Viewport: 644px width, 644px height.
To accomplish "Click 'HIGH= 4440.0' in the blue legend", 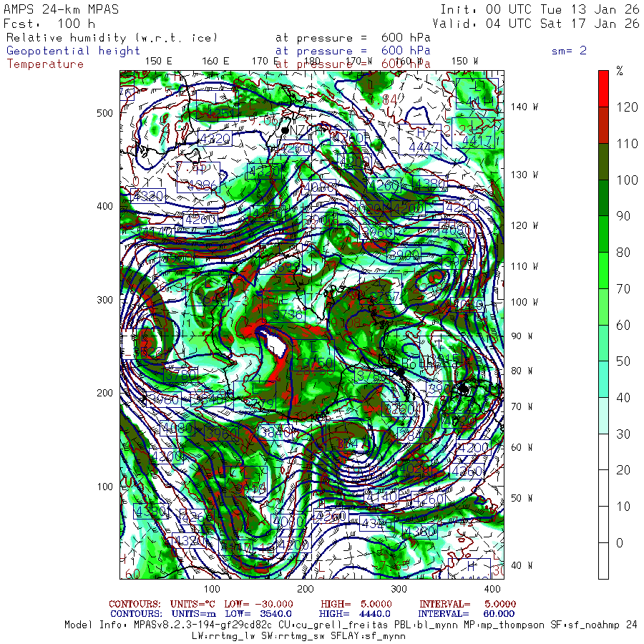I will point(355,614).
